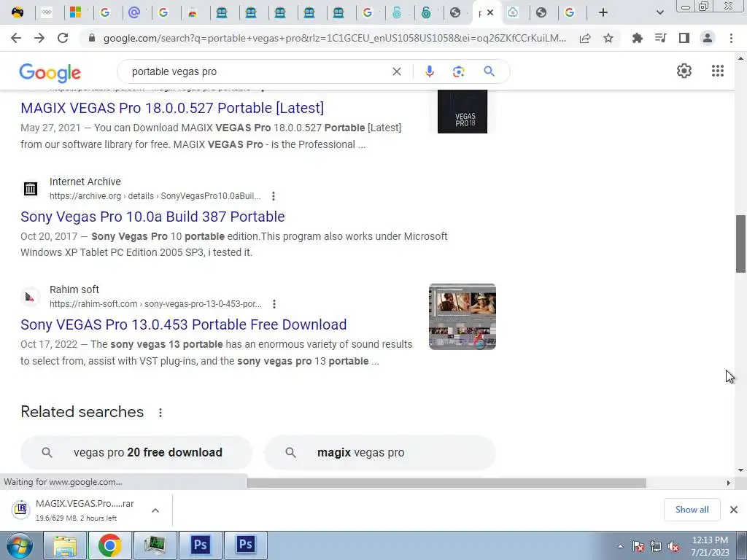Click the vertical page scrollbar thumb

[740, 244]
